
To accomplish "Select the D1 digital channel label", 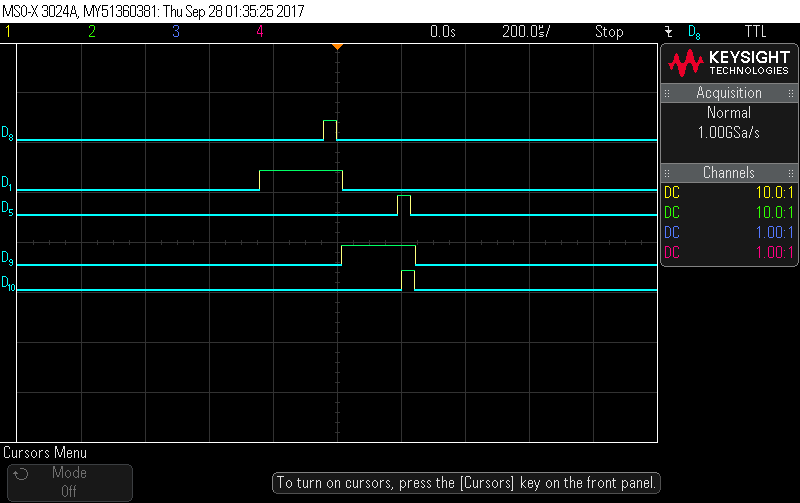I will click(7, 183).
